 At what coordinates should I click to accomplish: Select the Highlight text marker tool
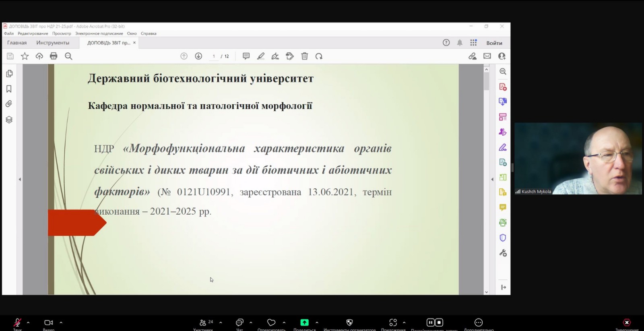(261, 56)
